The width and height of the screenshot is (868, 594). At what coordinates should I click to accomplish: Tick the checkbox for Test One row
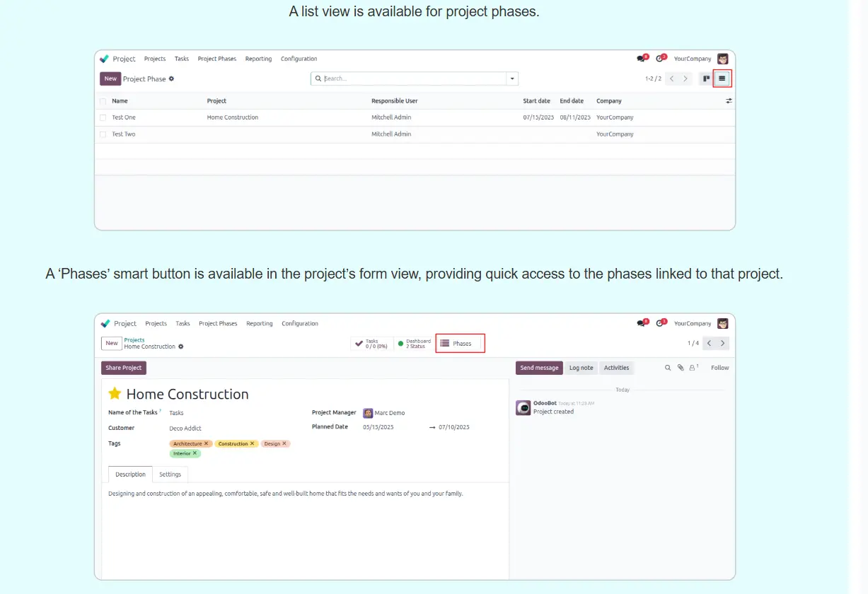click(103, 117)
